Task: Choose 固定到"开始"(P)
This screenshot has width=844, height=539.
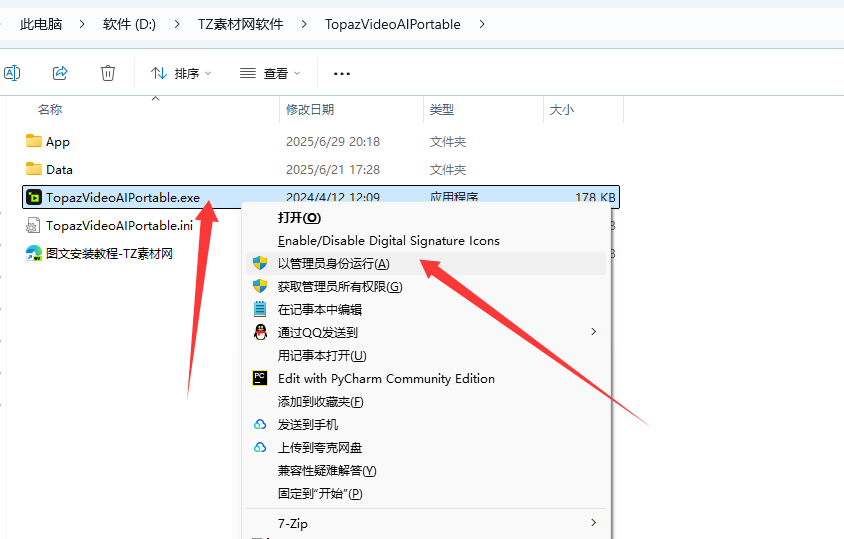Action: (x=425, y=494)
